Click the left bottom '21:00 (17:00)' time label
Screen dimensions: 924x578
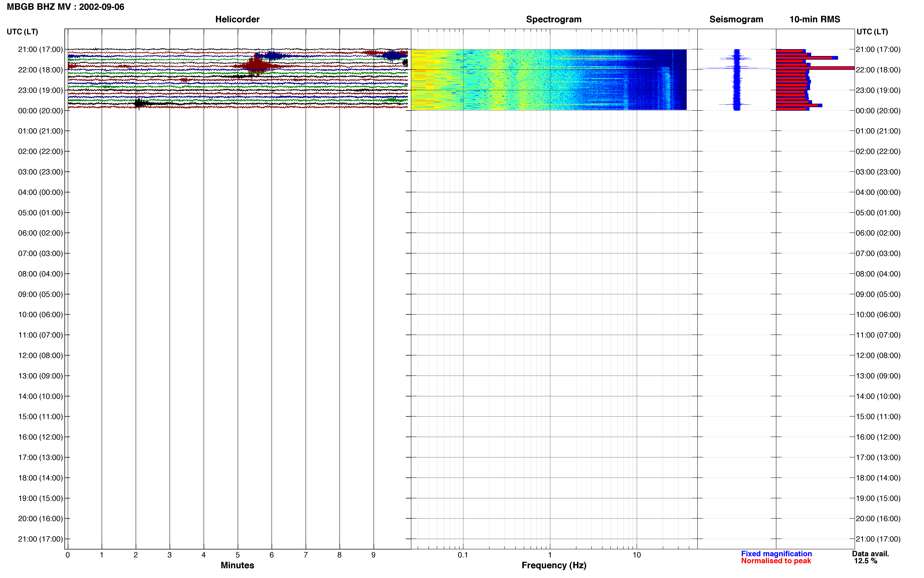(40, 539)
